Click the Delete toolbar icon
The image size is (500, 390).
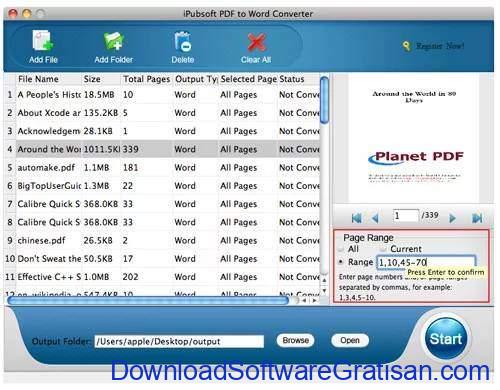coord(182,41)
